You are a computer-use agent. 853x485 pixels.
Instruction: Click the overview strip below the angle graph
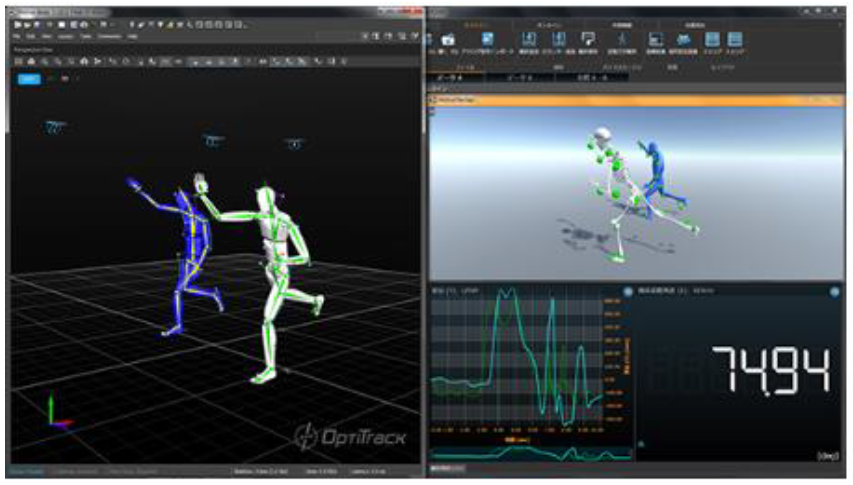pos(530,454)
